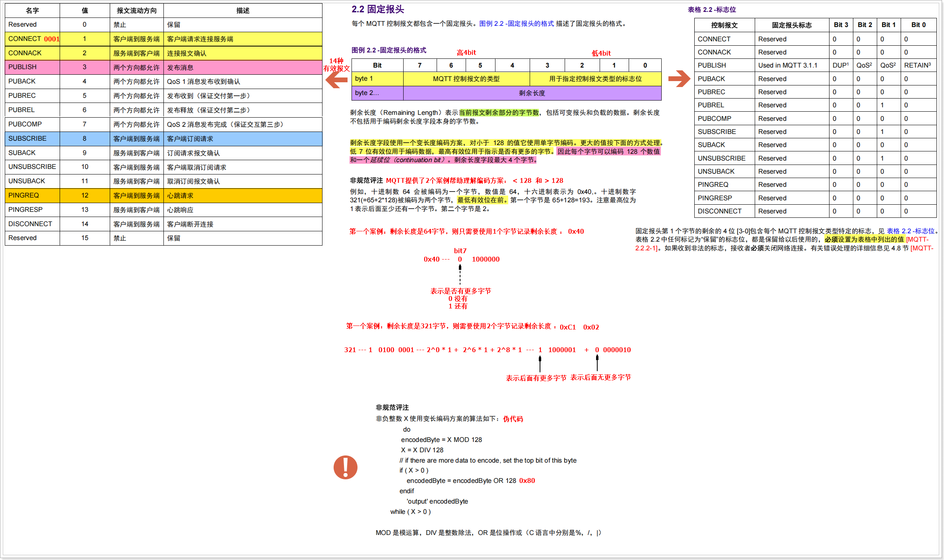Click the value '15' in the last Reserved row
944x560 pixels.
tap(85, 238)
